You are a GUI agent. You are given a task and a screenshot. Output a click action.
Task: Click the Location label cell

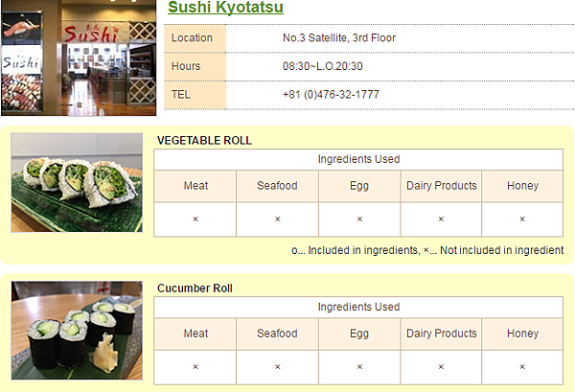point(195,38)
